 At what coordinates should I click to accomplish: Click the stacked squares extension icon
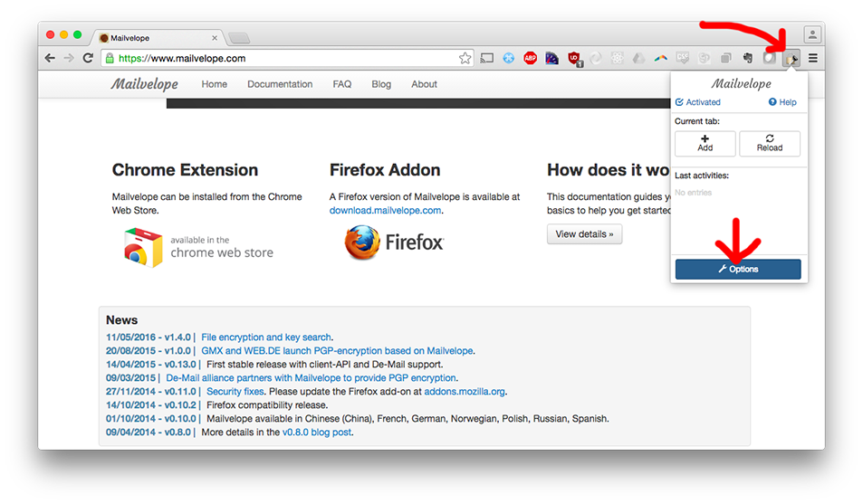pos(726,58)
